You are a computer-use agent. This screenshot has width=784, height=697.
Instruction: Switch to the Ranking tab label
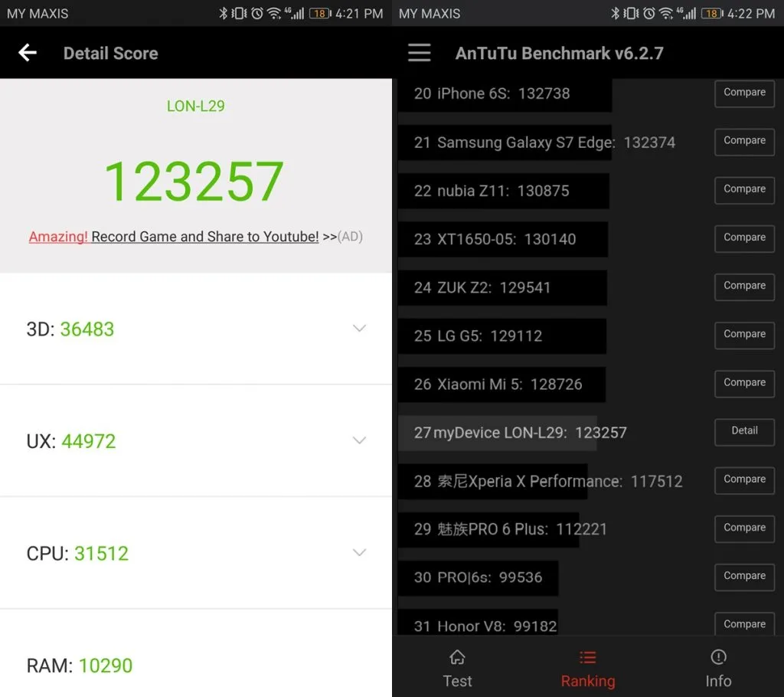(x=588, y=681)
